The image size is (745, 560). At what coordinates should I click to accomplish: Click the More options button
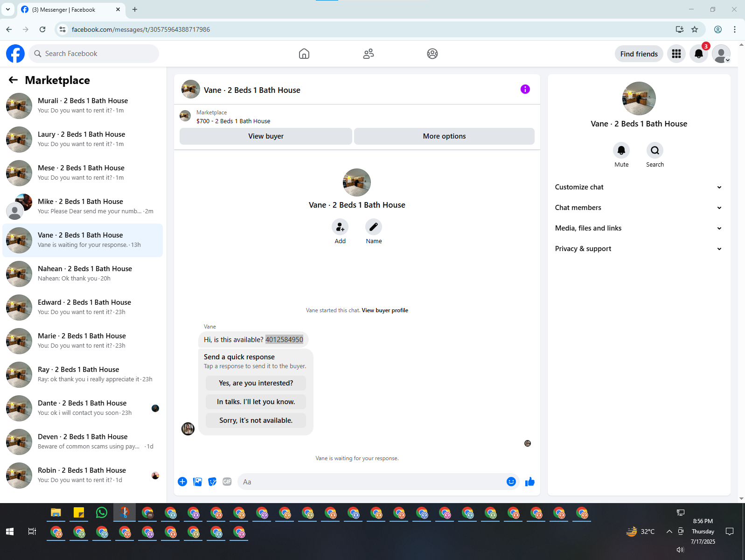444,136
